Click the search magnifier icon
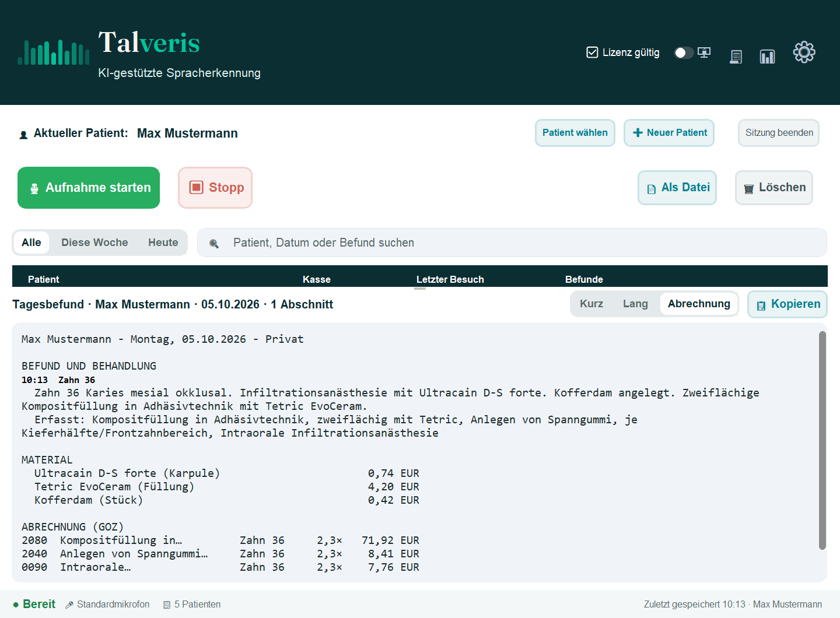 (214, 244)
